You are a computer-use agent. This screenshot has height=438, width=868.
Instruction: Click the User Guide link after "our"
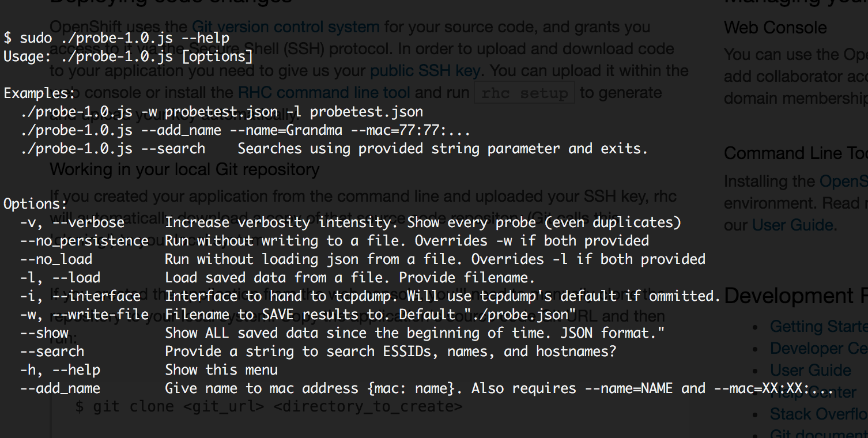[x=793, y=225]
